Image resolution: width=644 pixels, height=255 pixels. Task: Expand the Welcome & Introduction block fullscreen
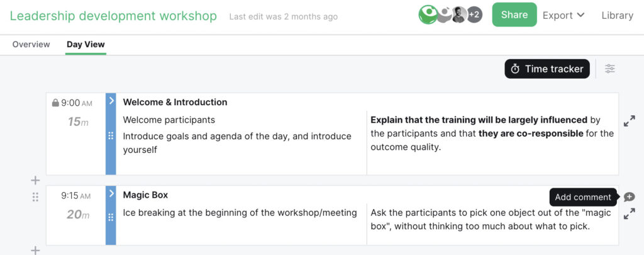[x=629, y=121]
